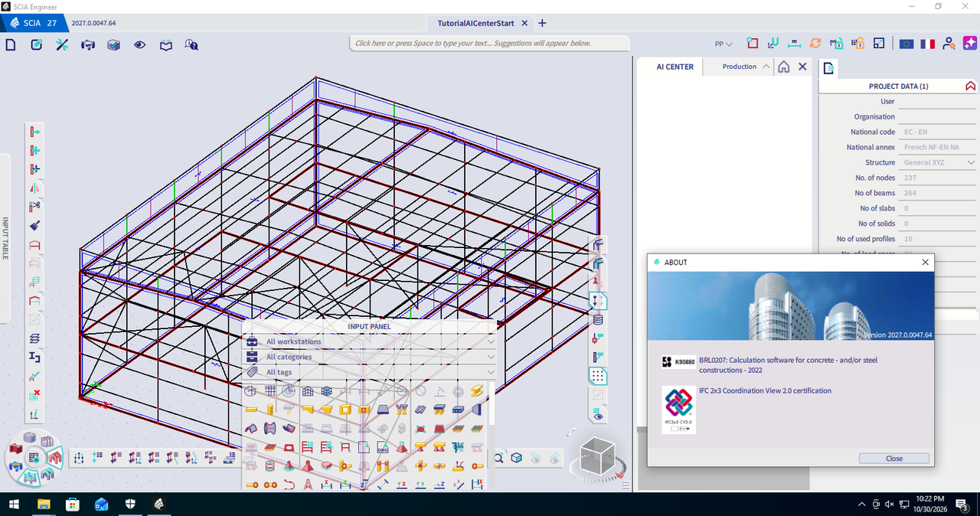Image resolution: width=980 pixels, height=516 pixels.
Task: Select the scissors cut tool in left toolbar
Action: point(34,207)
